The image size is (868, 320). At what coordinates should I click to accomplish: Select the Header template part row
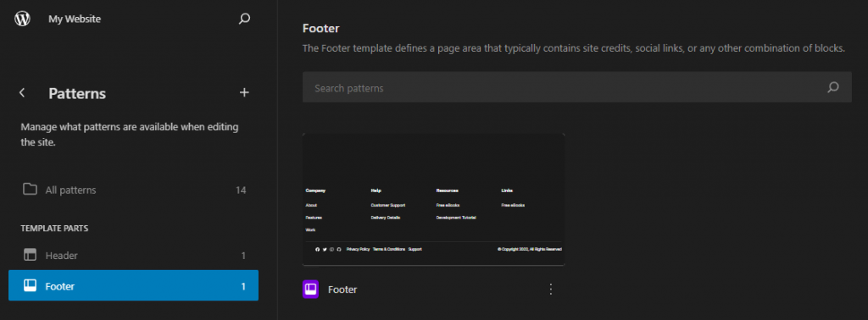coord(133,256)
